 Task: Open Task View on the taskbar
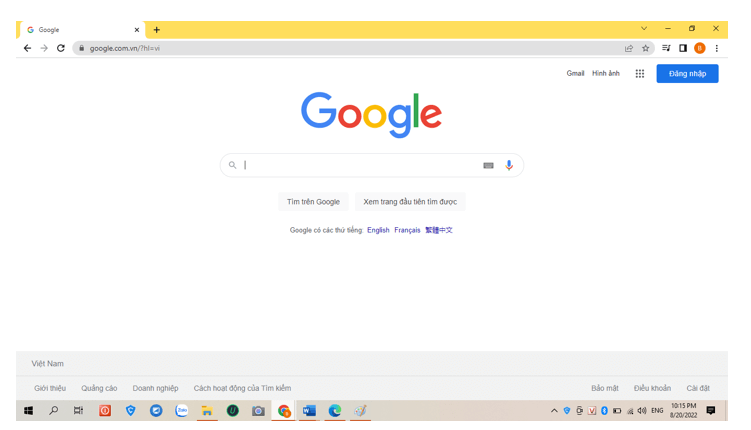(x=79, y=411)
